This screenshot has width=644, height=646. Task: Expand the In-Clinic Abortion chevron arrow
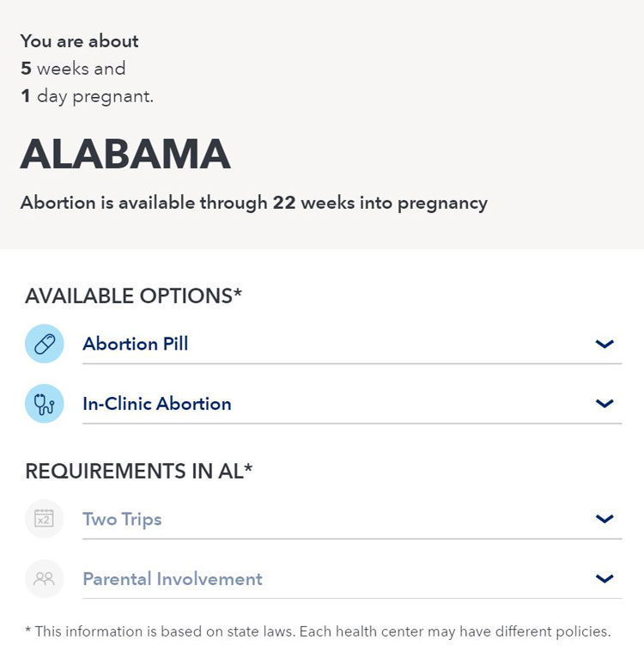coord(605,404)
